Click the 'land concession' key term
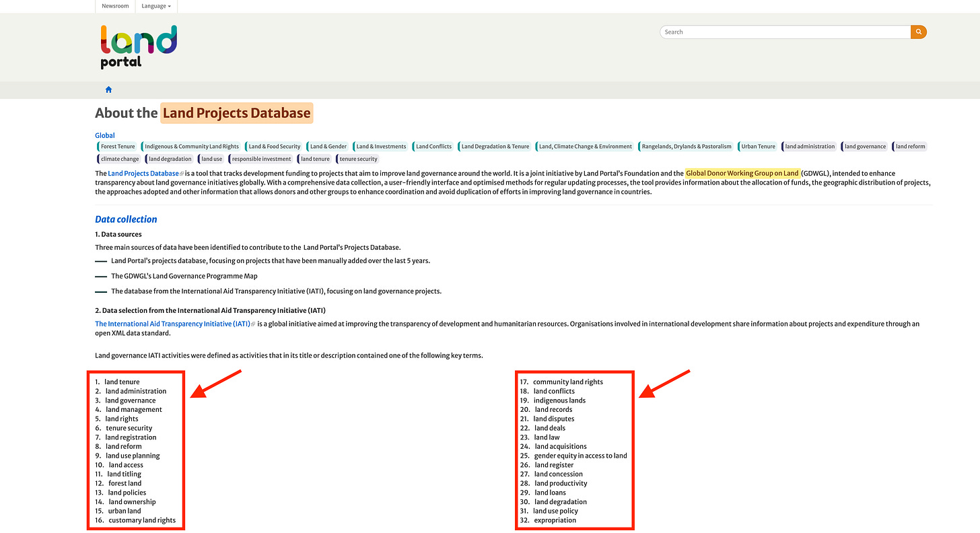Viewport: 980px width, 533px height. click(559, 474)
